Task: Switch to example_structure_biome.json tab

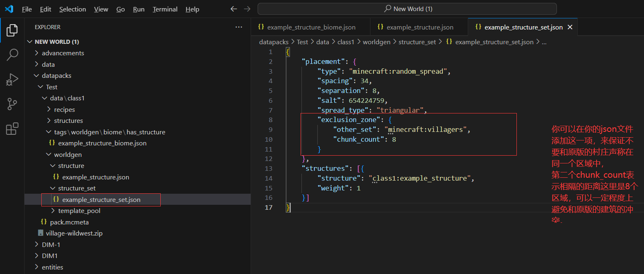Action: pyautogui.click(x=311, y=27)
